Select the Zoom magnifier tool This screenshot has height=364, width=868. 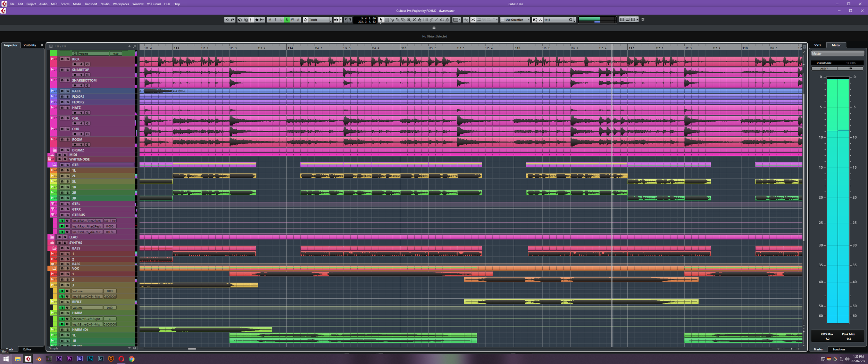pyautogui.click(x=409, y=19)
